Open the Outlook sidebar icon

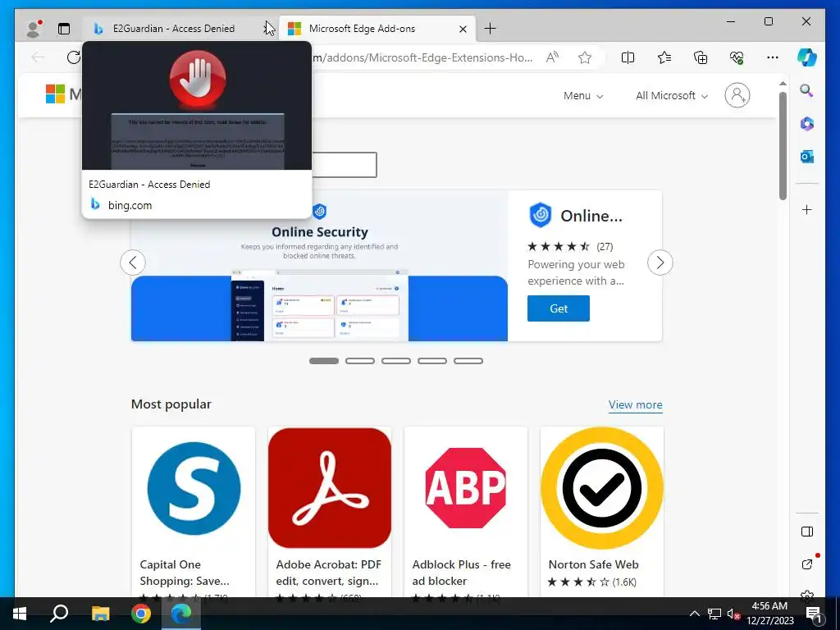click(x=807, y=157)
